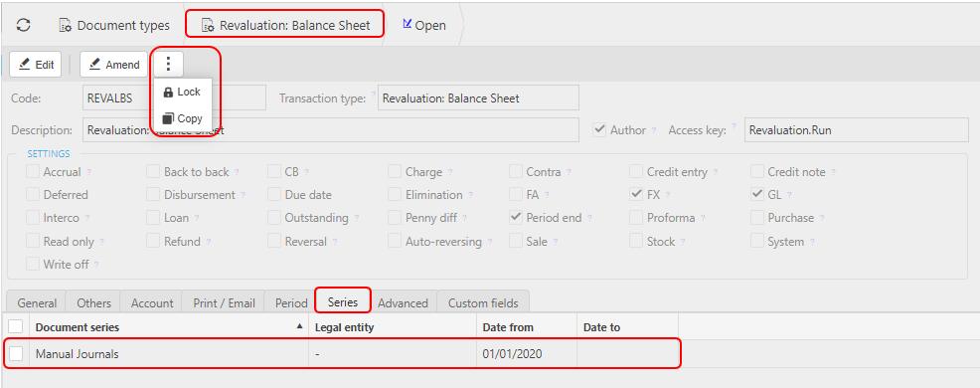The image size is (980, 388).
Task: Select Revaluation: Balance Sheet breadcrumb
Action: pyautogui.click(x=285, y=26)
